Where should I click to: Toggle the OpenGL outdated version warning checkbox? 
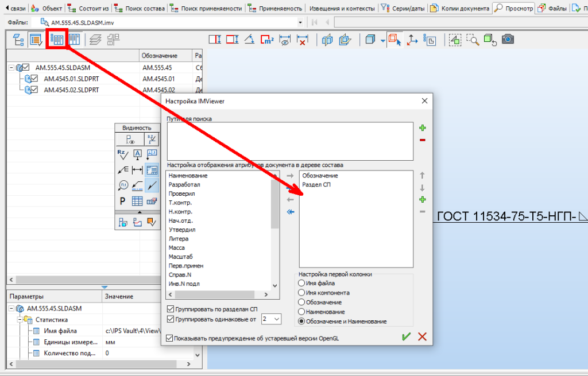[169, 338]
